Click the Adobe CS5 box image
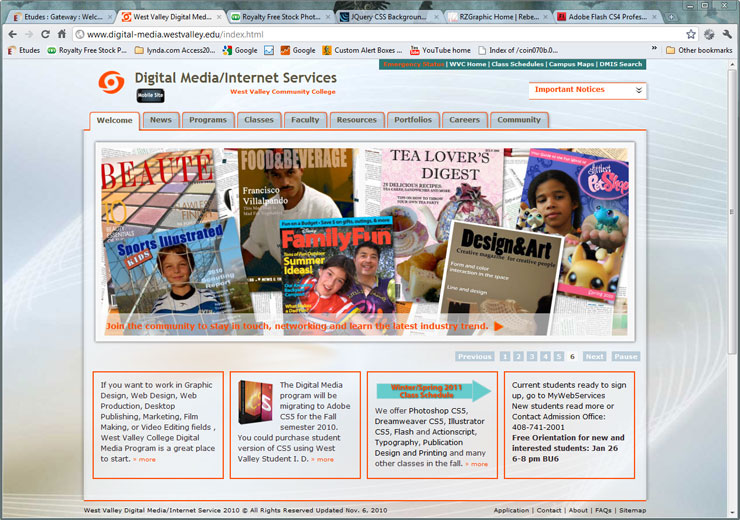 click(256, 402)
